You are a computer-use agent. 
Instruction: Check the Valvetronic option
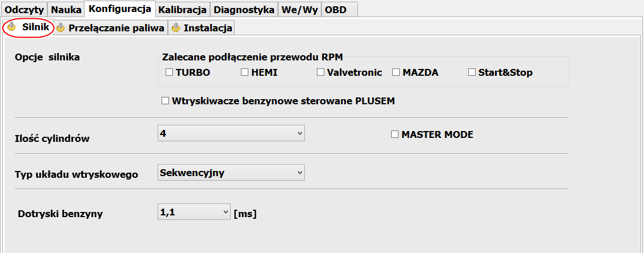pos(320,72)
